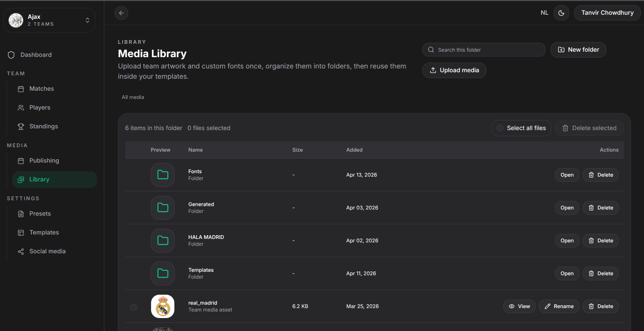Create a New folder
Viewport: 644px width, 331px height.
click(578, 50)
